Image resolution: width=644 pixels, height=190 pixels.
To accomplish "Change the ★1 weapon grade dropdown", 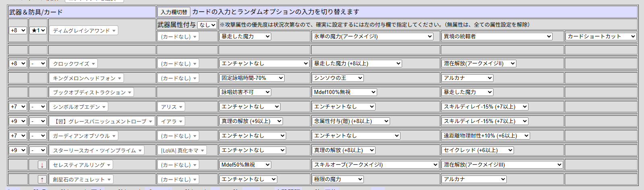I will tap(38, 30).
